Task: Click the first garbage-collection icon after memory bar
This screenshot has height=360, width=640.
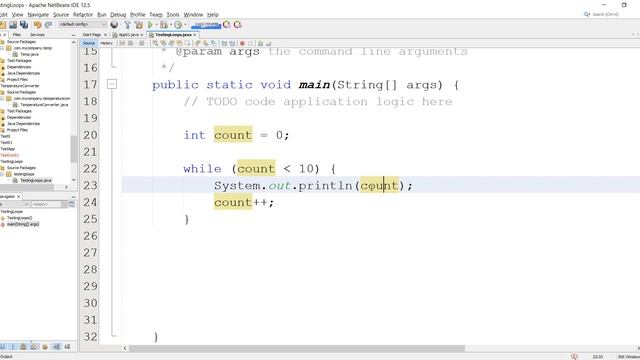Action: pos(227,25)
